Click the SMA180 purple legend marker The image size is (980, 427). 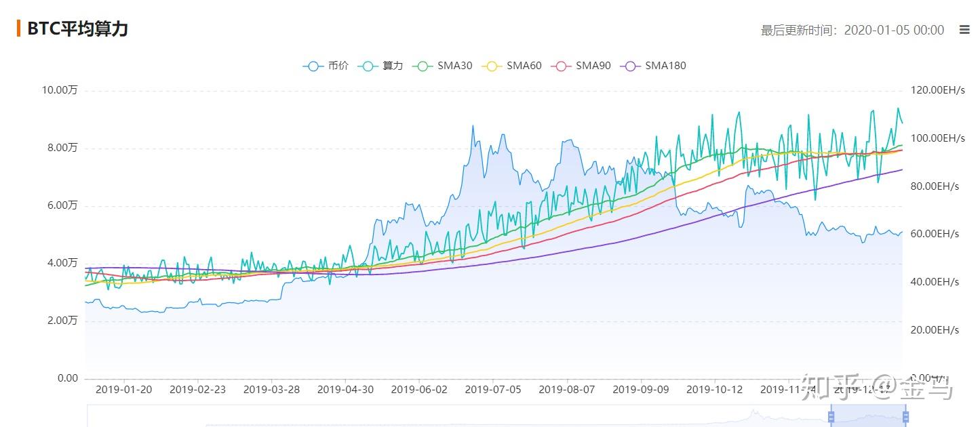629,66
